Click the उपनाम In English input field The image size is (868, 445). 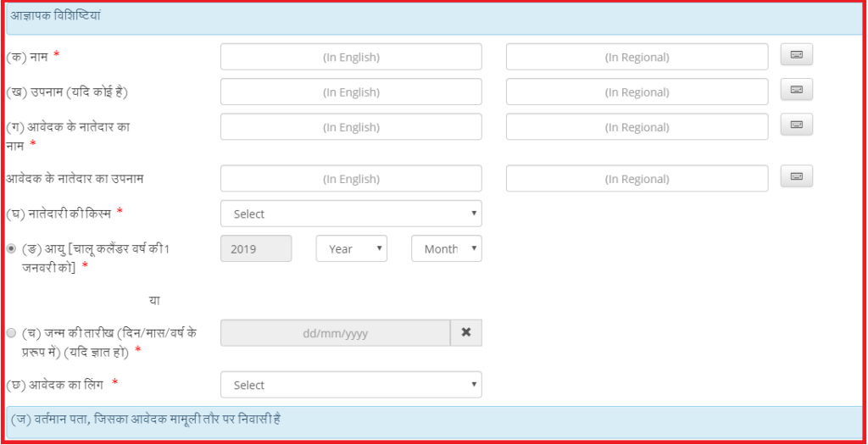(351, 92)
